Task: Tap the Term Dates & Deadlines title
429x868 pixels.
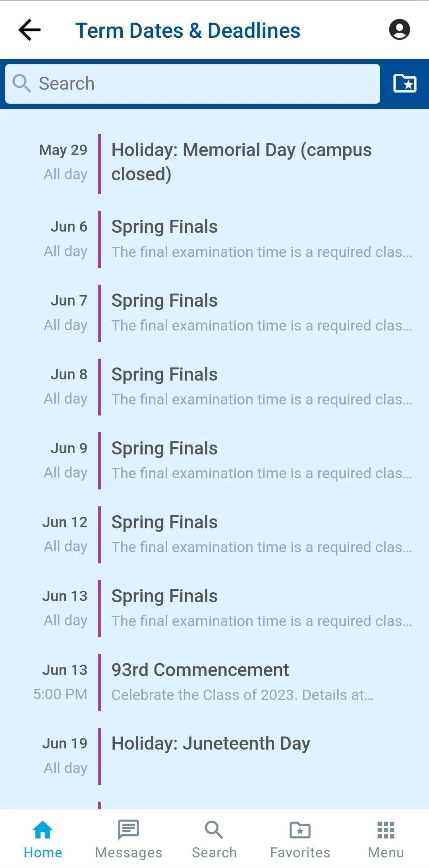Action: [x=188, y=31]
